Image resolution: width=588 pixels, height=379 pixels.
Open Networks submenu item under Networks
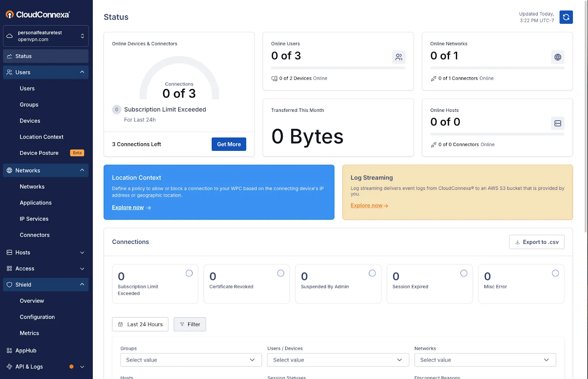[x=32, y=187]
